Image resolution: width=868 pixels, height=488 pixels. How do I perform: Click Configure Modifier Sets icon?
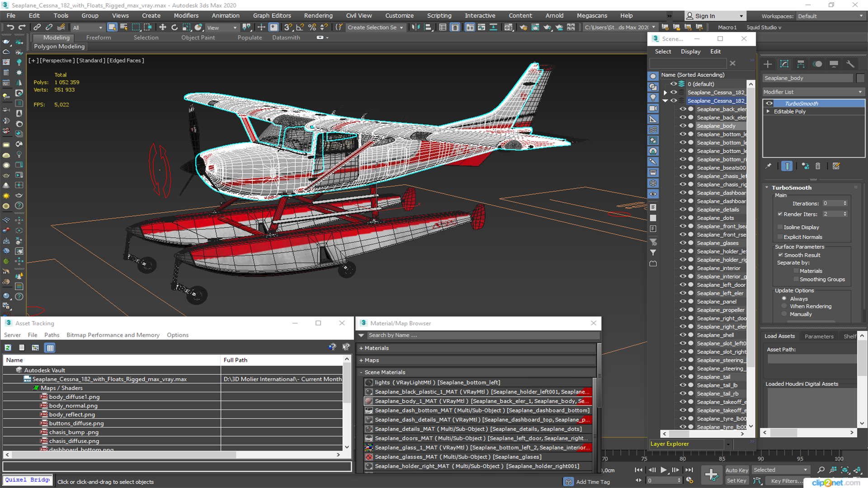[x=836, y=166]
